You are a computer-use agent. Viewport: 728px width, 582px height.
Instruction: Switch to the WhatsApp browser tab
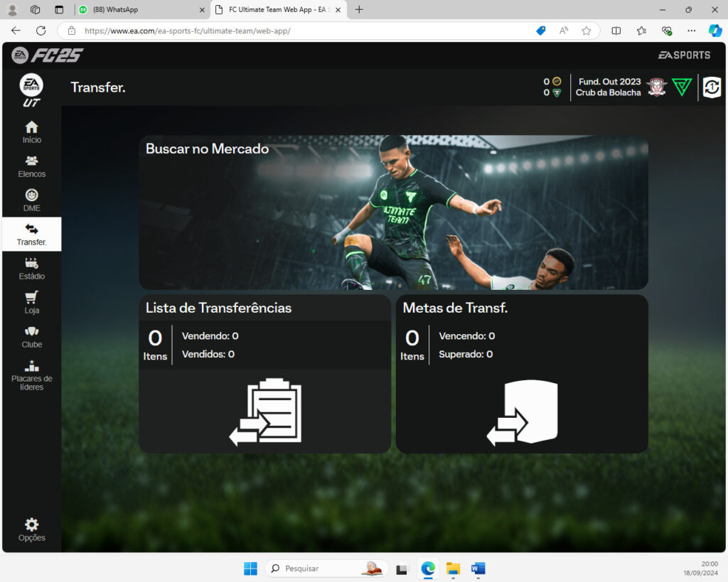point(140,10)
